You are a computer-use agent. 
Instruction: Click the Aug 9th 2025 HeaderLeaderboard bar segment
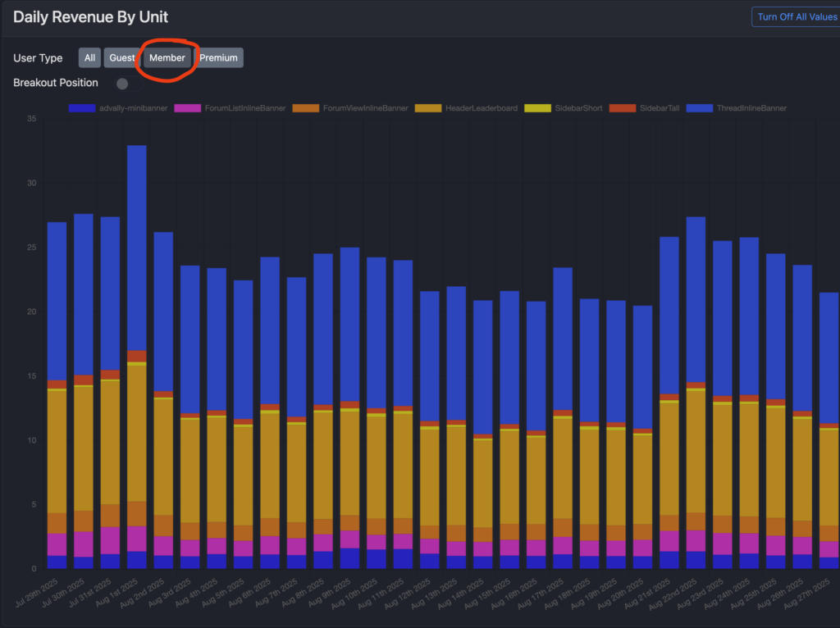(349, 464)
